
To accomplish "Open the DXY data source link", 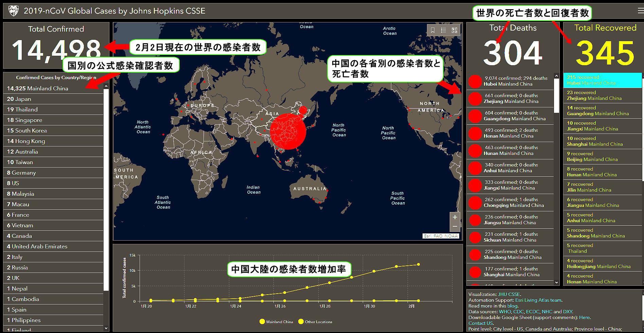I will click(568, 312).
